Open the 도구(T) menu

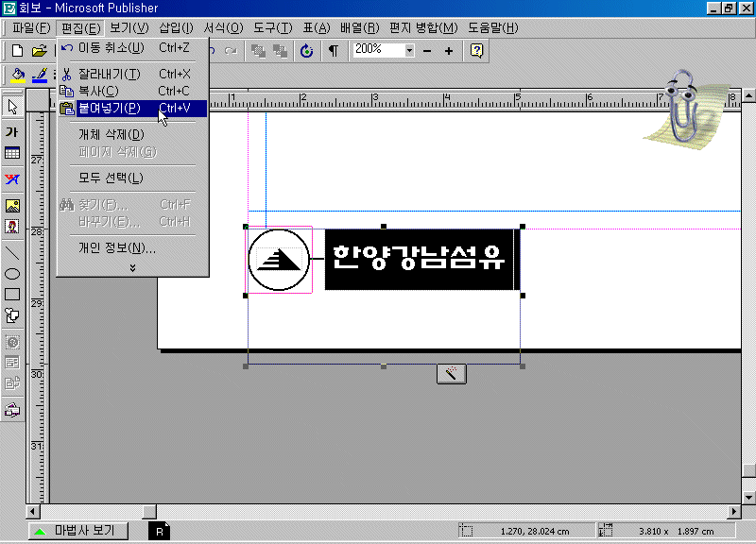pos(273,28)
